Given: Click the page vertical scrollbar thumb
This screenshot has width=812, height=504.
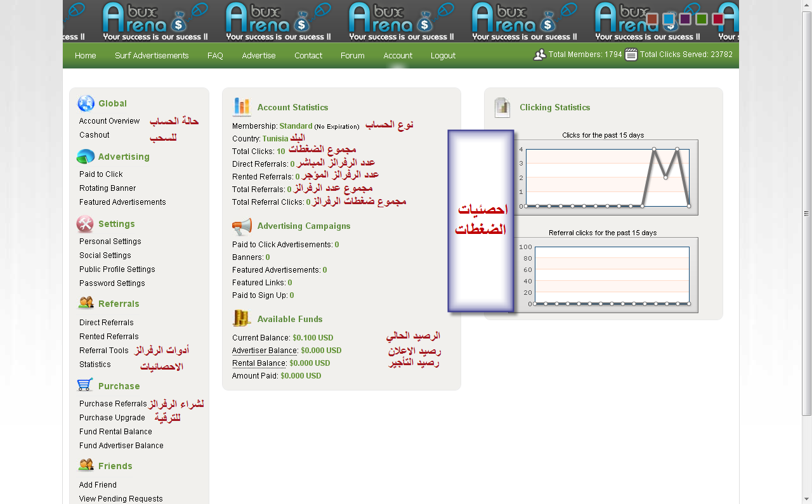Looking at the screenshot, I should [x=806, y=214].
